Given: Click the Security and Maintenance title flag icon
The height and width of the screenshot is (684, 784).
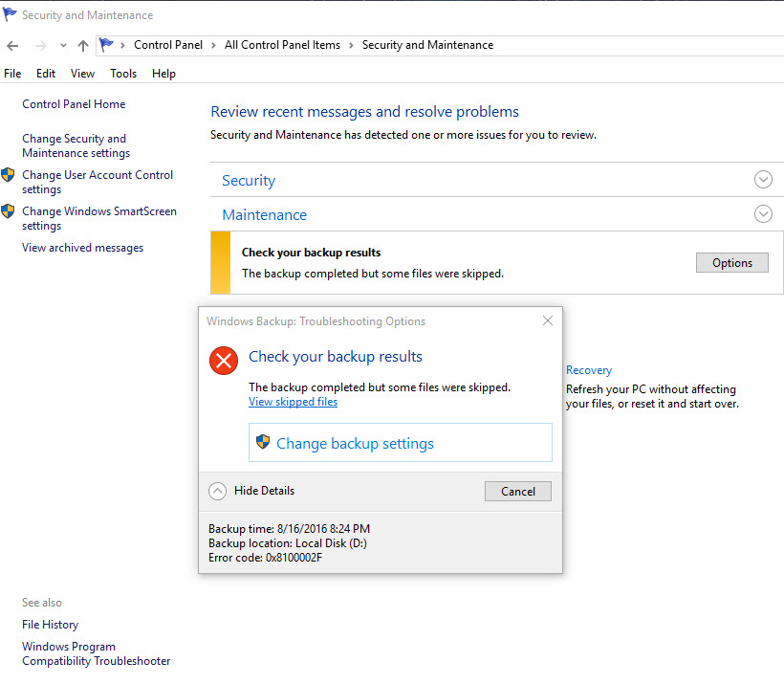Looking at the screenshot, I should pyautogui.click(x=10, y=14).
